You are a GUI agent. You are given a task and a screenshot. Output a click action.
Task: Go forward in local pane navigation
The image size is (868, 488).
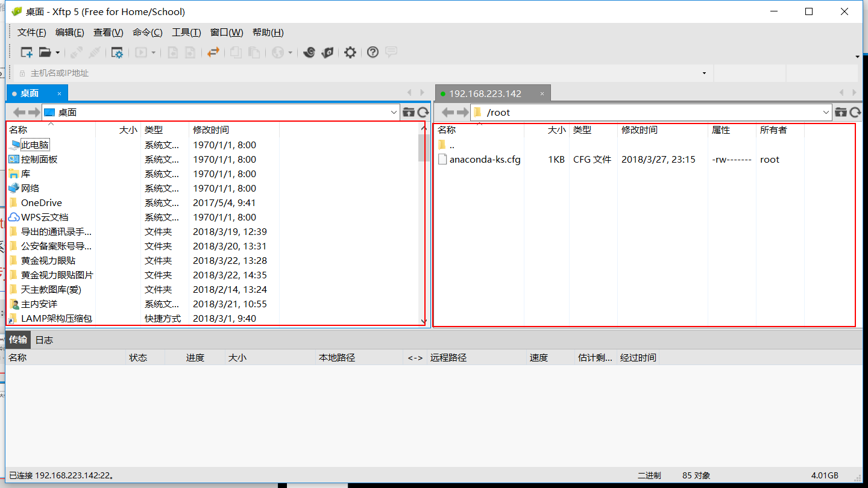pyautogui.click(x=34, y=112)
